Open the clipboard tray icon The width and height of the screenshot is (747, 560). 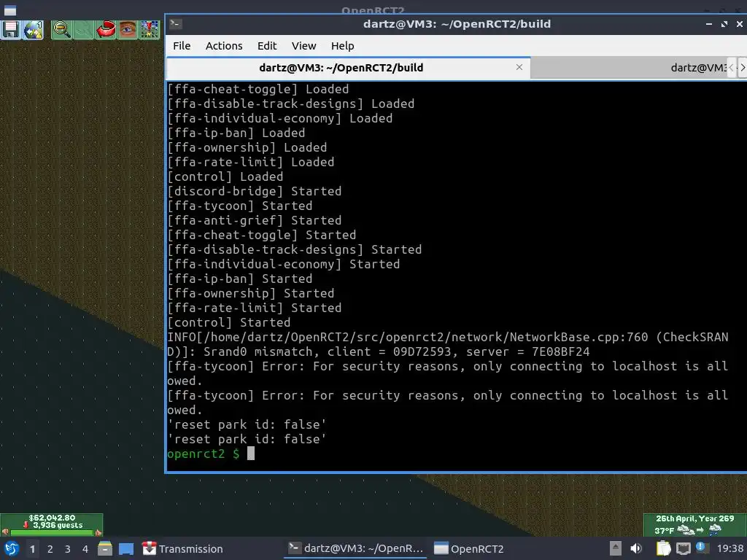pyautogui.click(x=663, y=548)
